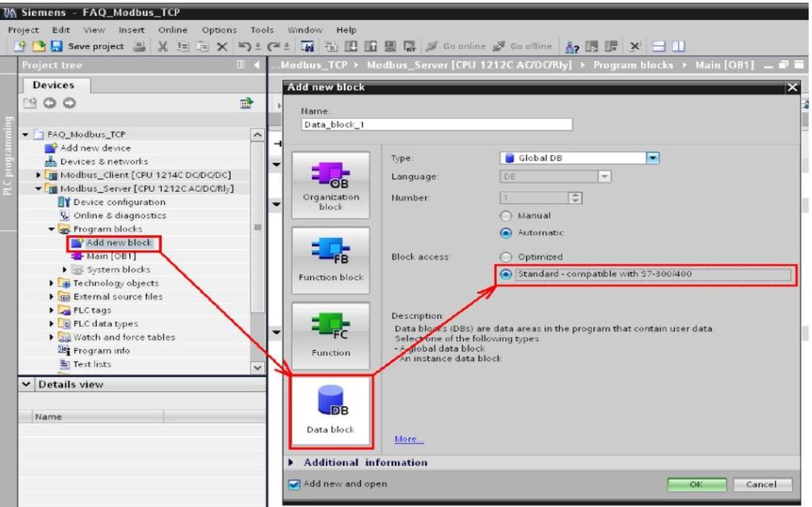
Task: Open the Type Global DB dropdown
Action: [653, 158]
